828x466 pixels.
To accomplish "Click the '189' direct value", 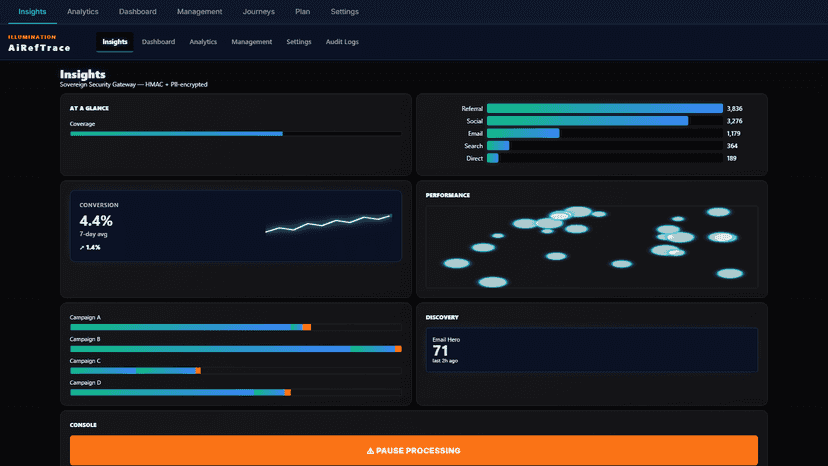I will (x=731, y=158).
